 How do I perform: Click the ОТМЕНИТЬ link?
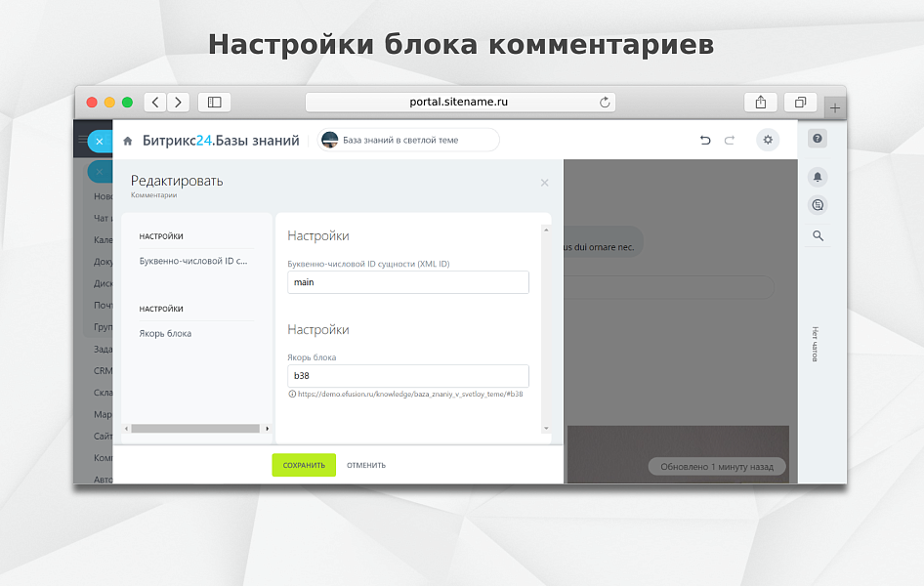366,465
